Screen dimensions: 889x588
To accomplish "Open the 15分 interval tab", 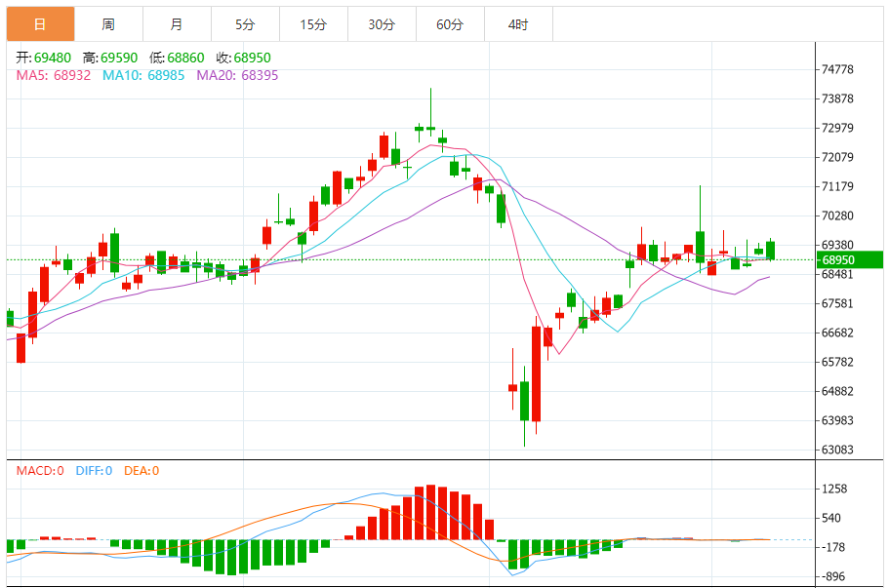I will pyautogui.click(x=313, y=24).
